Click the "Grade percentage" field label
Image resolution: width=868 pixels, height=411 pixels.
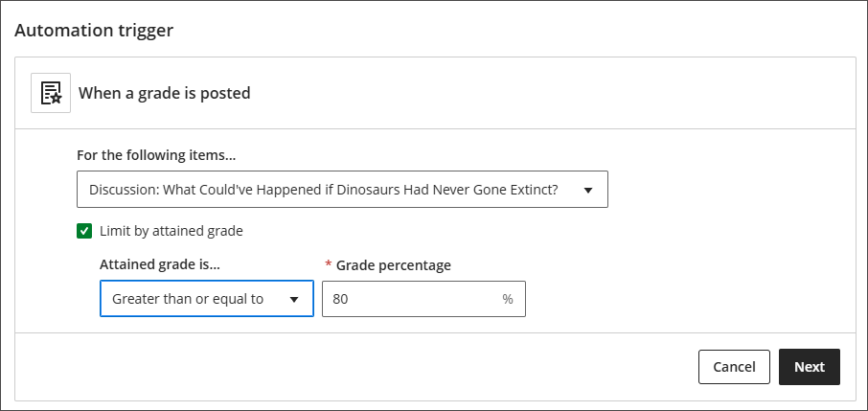[x=393, y=264]
